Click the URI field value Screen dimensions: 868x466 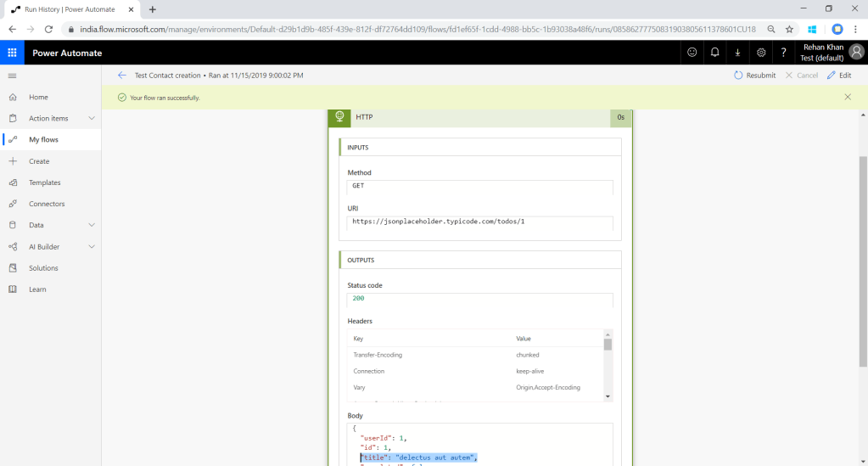(479, 222)
